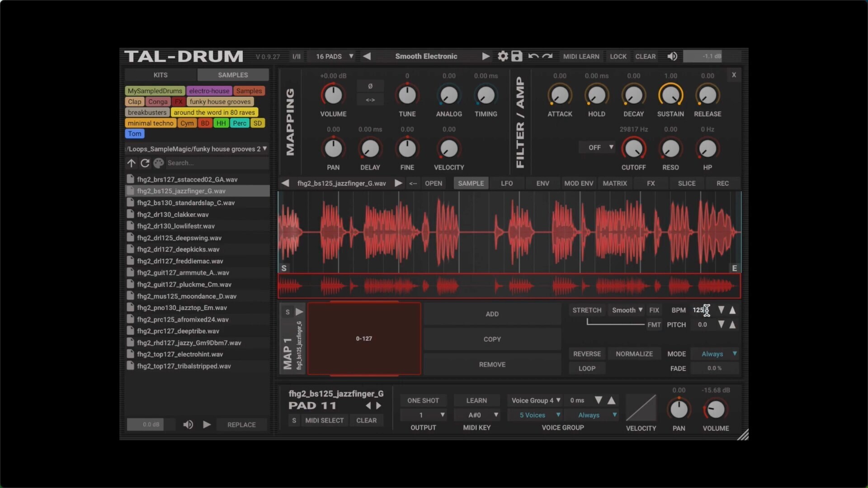Screen dimensions: 868x488
Task: Expand the Smooth stretch mode dropdown
Action: point(627,310)
